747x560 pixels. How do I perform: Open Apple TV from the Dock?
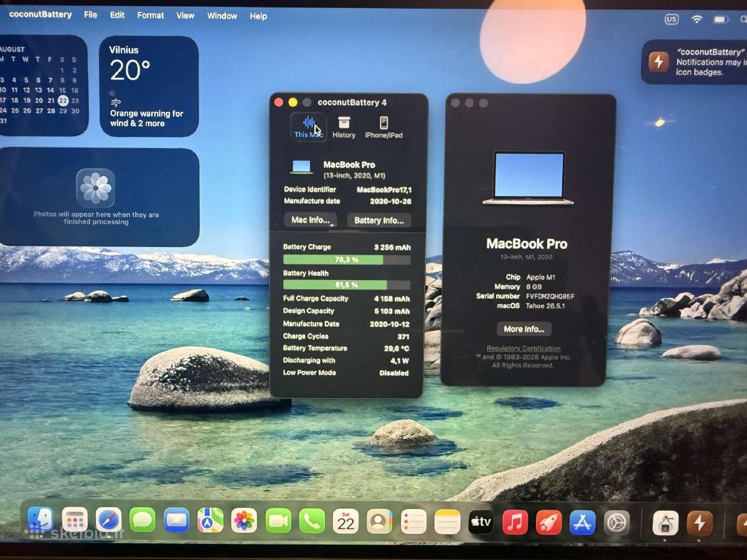pos(481,522)
